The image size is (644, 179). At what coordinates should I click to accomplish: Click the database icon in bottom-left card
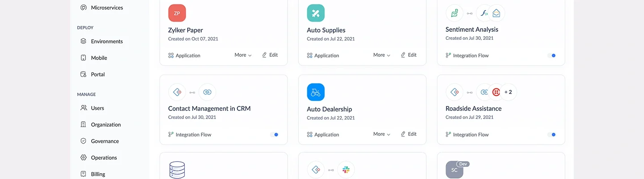[177, 170]
